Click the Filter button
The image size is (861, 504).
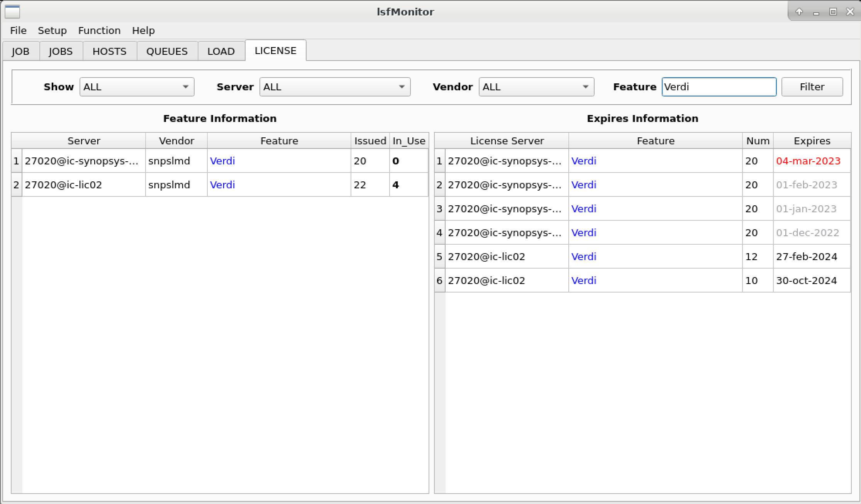[x=812, y=87]
